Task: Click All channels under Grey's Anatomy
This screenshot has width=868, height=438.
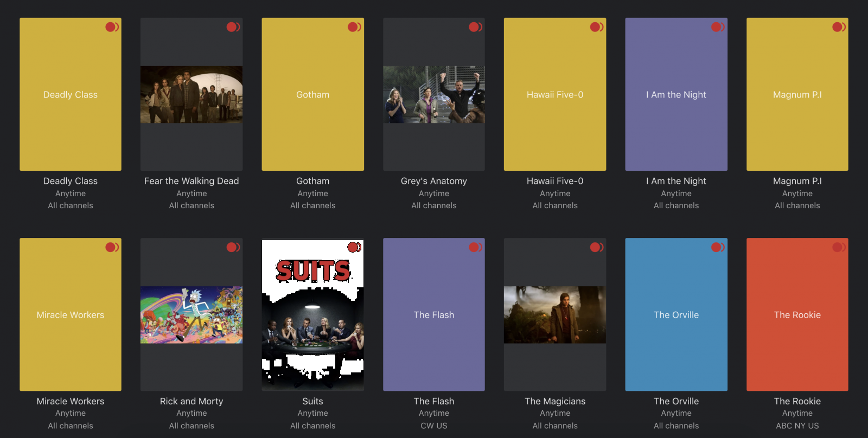Action: pos(434,205)
